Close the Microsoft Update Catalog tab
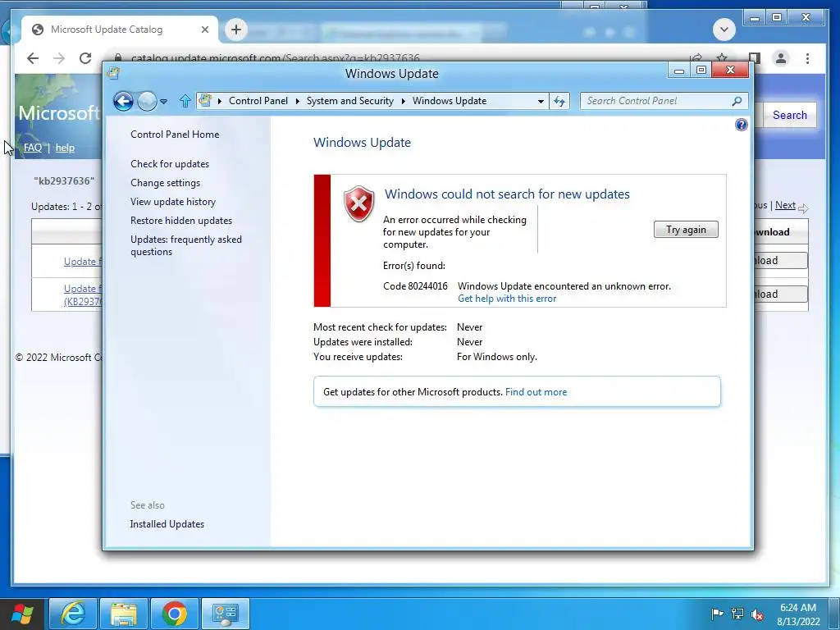Viewport: 840px width, 630px height. pos(204,30)
